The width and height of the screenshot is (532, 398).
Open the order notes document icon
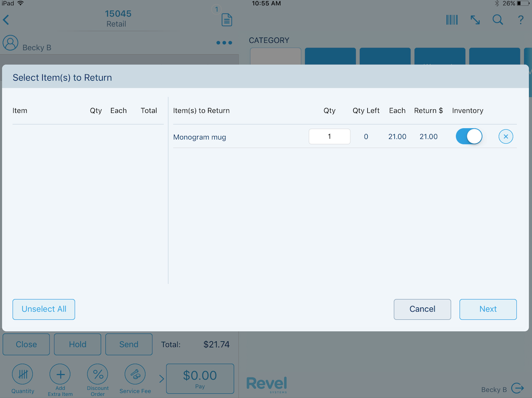227,20
